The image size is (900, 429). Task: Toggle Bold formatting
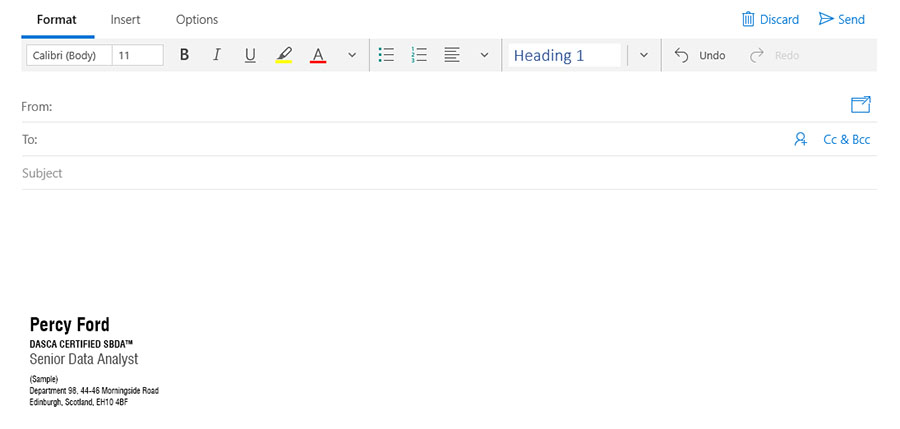(x=184, y=55)
